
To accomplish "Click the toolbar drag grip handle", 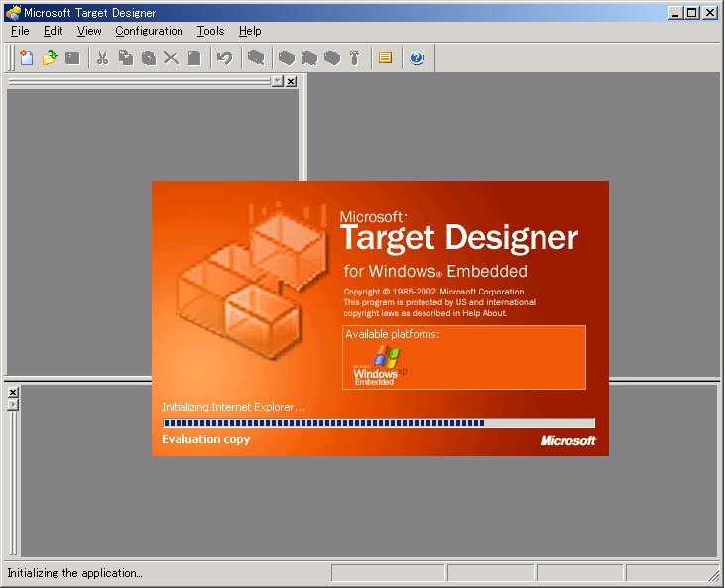I will tap(11, 58).
